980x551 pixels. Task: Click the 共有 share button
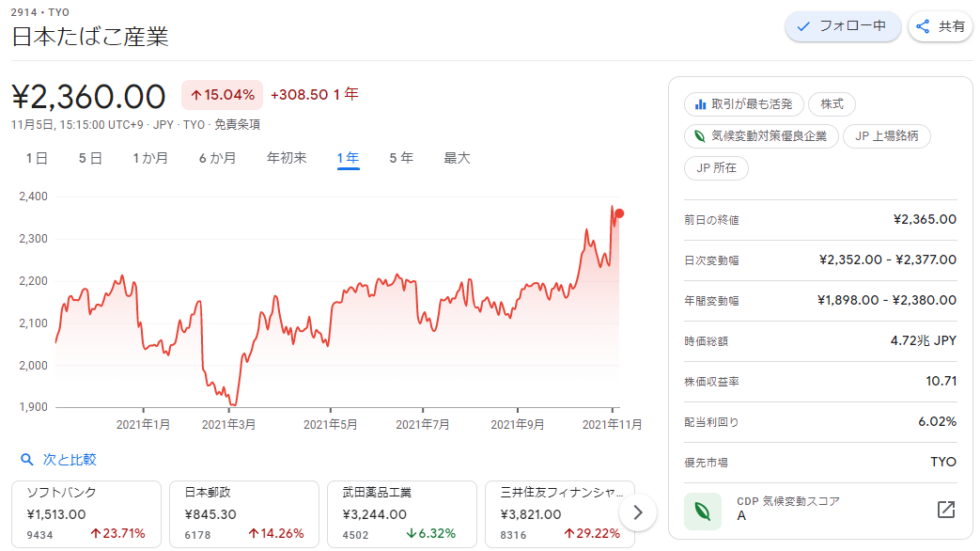click(941, 26)
